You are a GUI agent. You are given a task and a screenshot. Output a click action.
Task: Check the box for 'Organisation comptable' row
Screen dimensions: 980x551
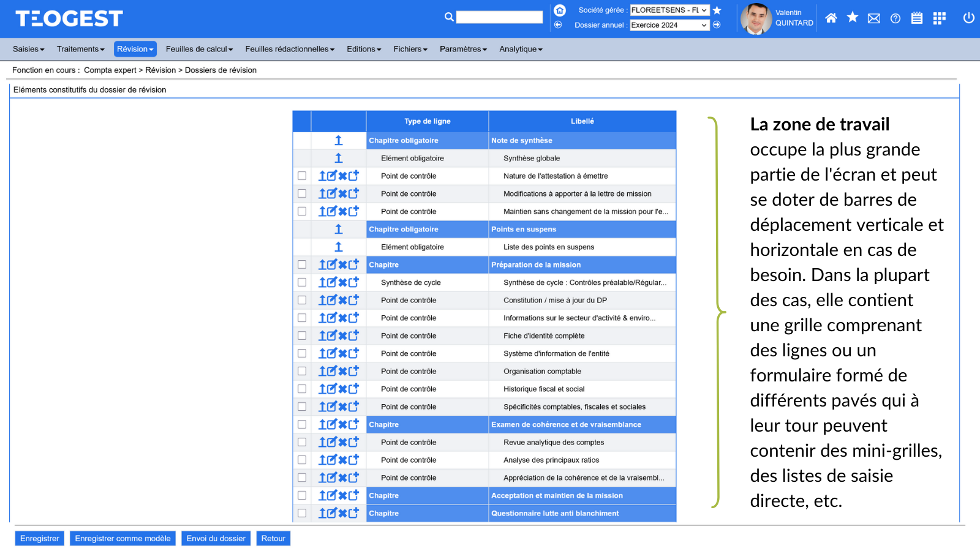tap(302, 371)
